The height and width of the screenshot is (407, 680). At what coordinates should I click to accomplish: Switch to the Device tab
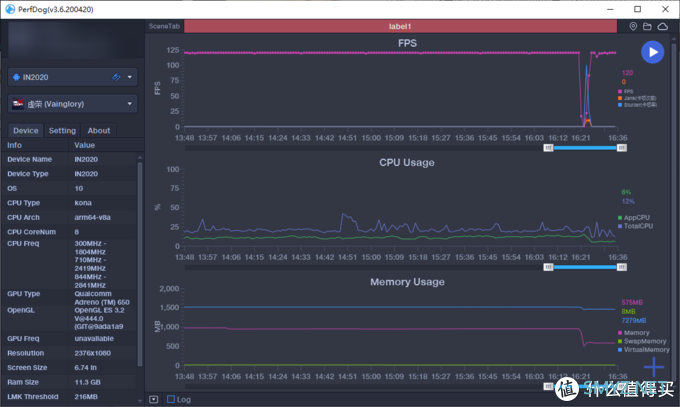[x=26, y=131]
